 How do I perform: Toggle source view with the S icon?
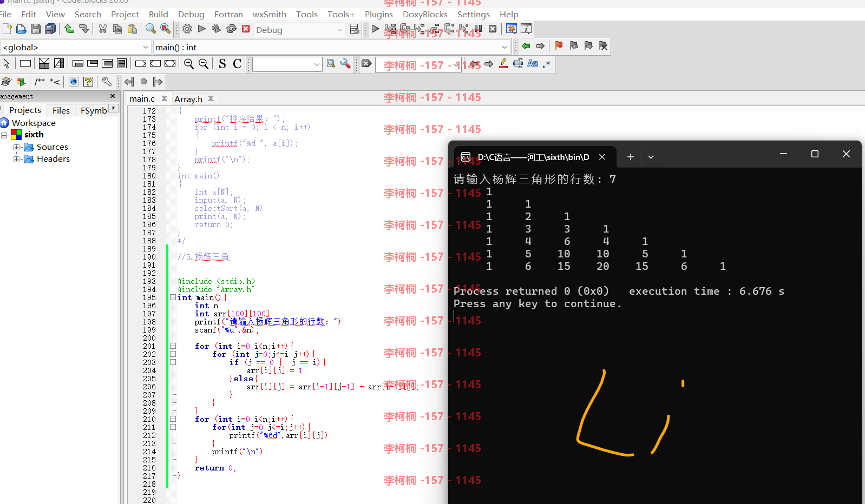(222, 64)
